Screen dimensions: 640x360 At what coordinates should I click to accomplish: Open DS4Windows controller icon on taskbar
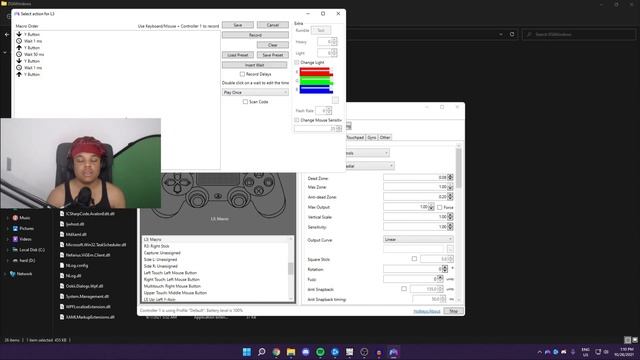393,352
